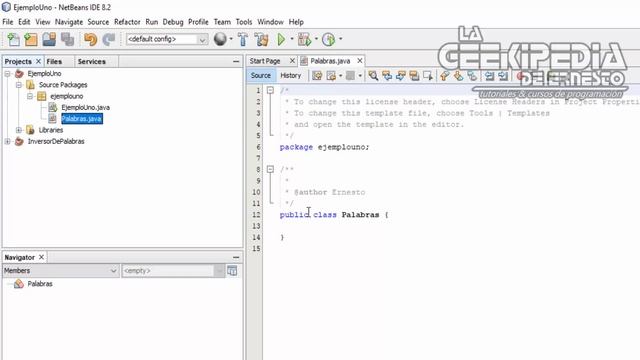Click the Redo arrow icon

click(109, 39)
